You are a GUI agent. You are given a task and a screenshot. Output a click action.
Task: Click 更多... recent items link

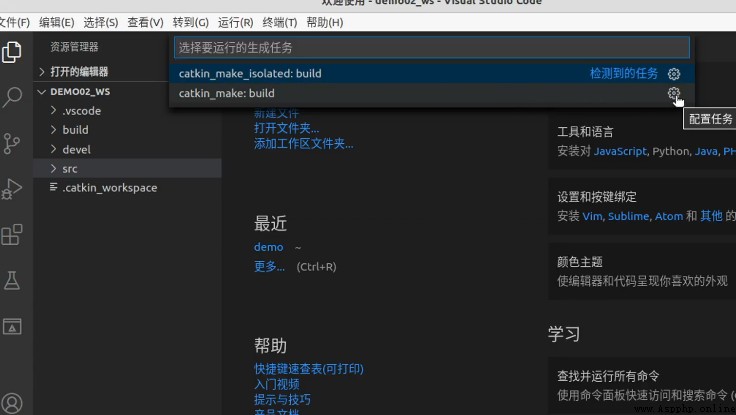point(269,267)
